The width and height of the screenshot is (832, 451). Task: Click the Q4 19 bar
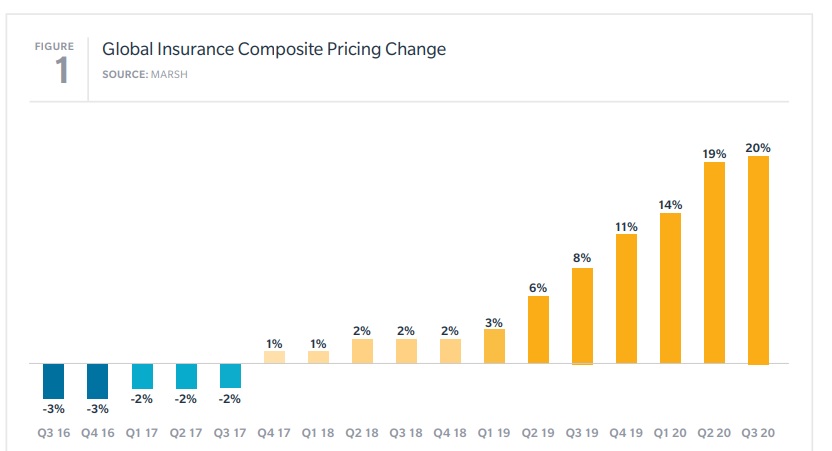pyautogui.click(x=626, y=299)
